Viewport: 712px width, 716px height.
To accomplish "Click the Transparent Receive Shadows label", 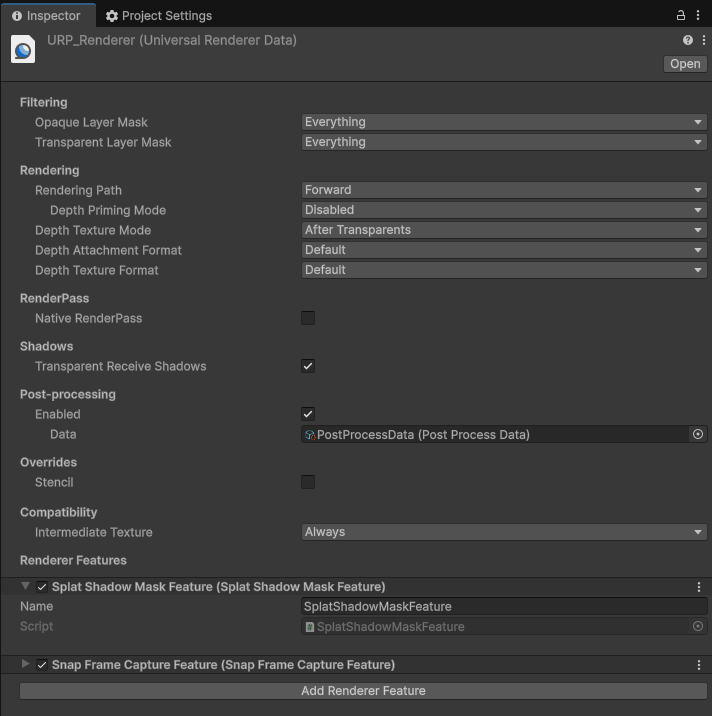I will click(x=121, y=366).
